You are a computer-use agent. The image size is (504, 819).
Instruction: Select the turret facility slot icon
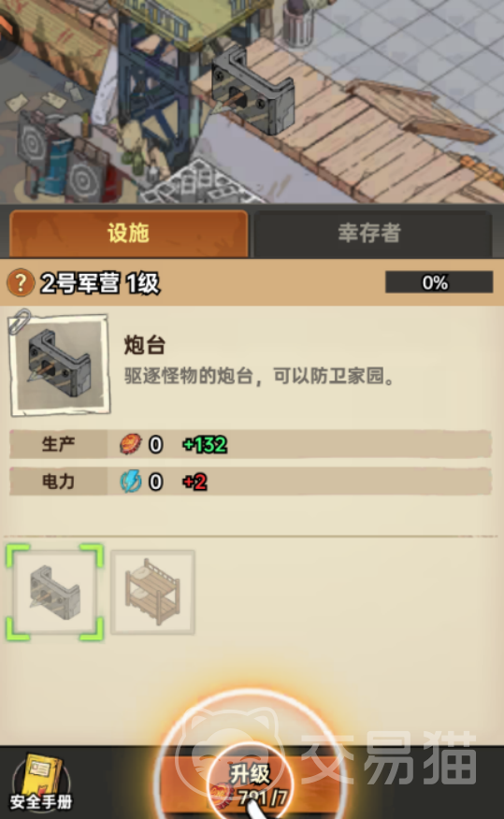click(x=55, y=593)
